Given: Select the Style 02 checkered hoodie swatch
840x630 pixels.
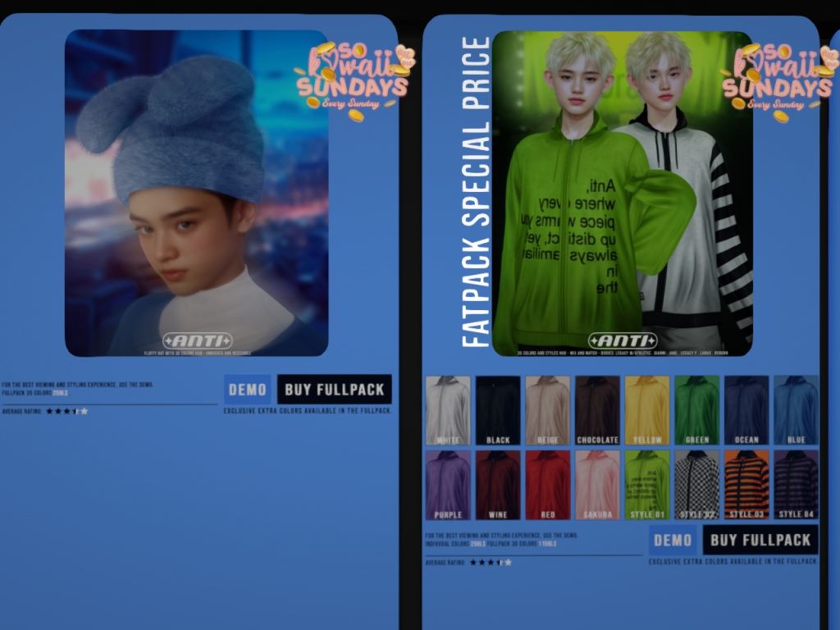Looking at the screenshot, I should pyautogui.click(x=697, y=485).
